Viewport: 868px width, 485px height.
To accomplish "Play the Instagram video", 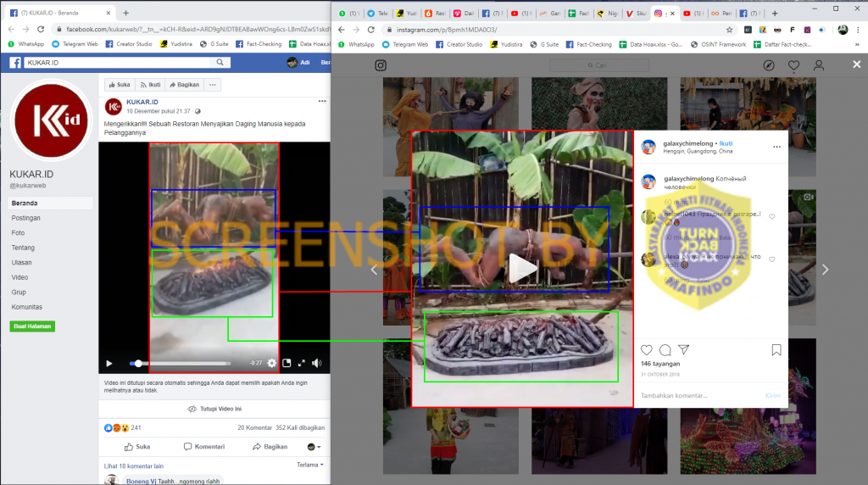I will (x=522, y=268).
